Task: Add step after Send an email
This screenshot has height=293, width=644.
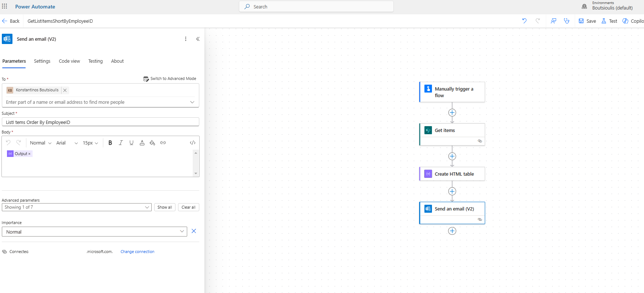Action: click(x=452, y=231)
